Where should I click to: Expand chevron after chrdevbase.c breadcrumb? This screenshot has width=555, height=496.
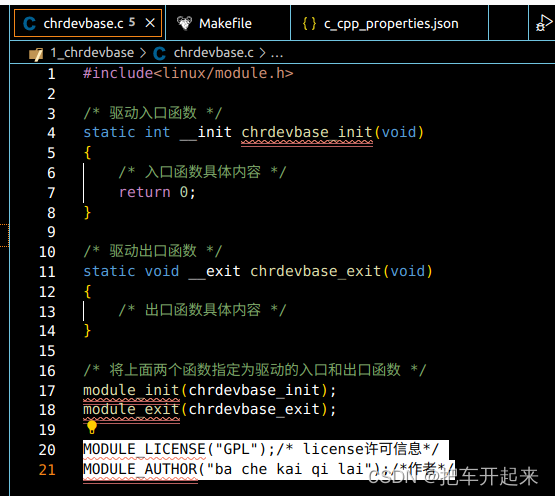click(x=262, y=53)
